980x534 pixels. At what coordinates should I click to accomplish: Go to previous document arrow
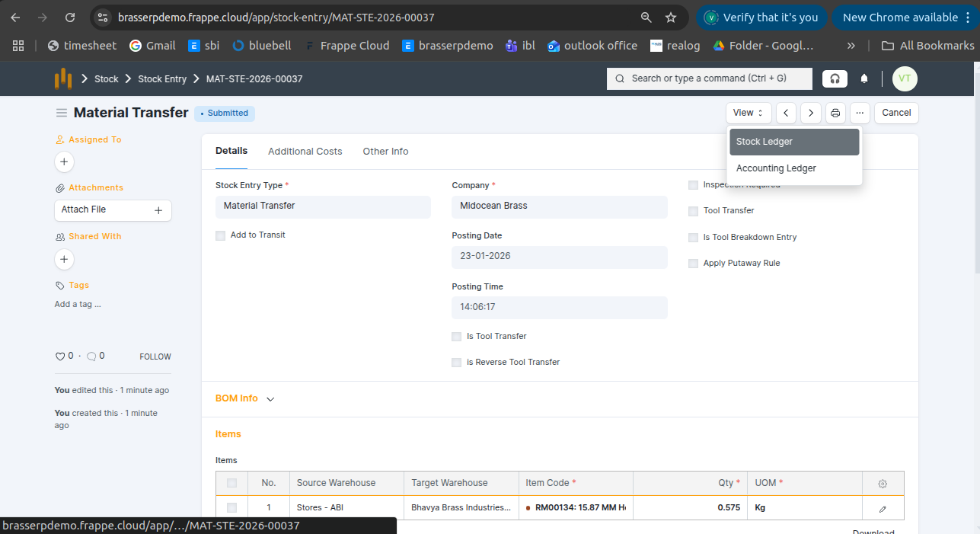pos(786,113)
